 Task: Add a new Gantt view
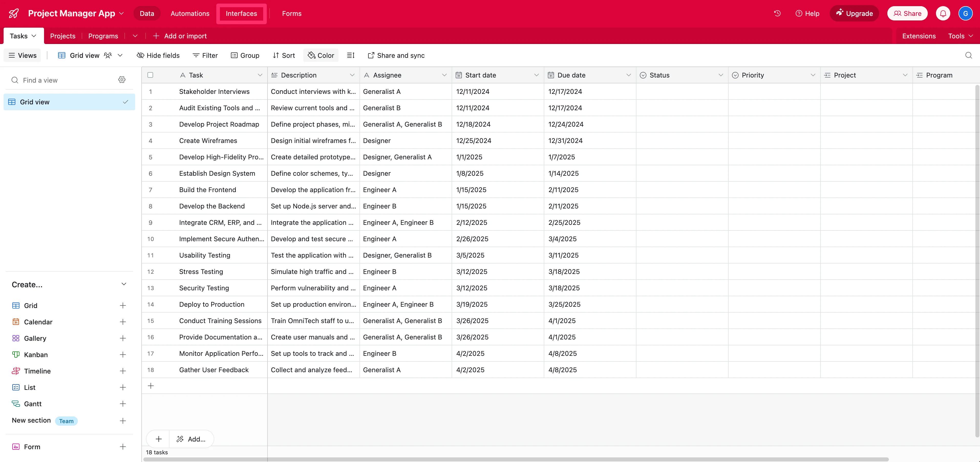pos(122,403)
